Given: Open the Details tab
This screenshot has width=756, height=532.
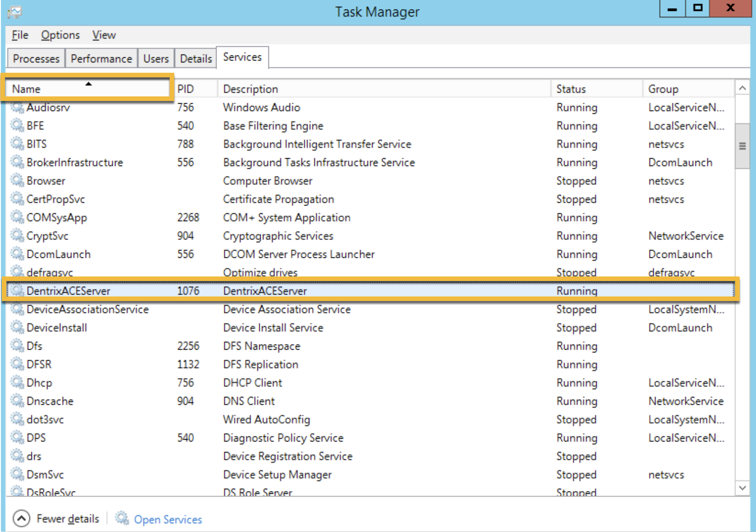Looking at the screenshot, I should 196,59.
